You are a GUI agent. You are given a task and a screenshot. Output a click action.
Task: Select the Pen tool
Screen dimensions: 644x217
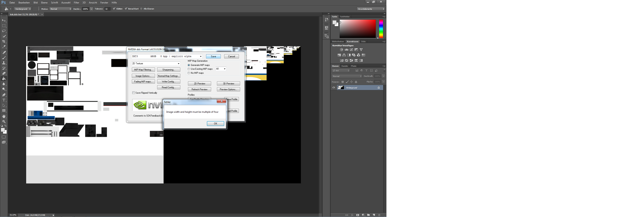click(x=4, y=95)
